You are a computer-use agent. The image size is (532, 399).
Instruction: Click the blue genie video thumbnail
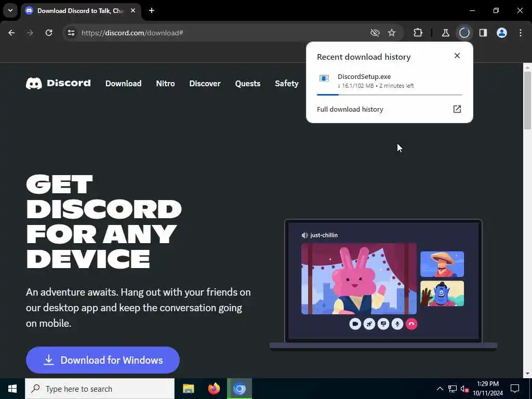(x=442, y=294)
